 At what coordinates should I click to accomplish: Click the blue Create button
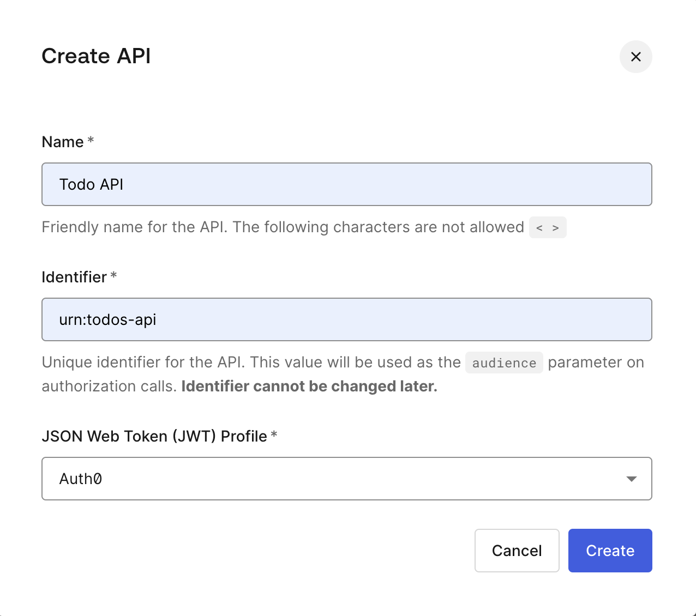pos(610,551)
